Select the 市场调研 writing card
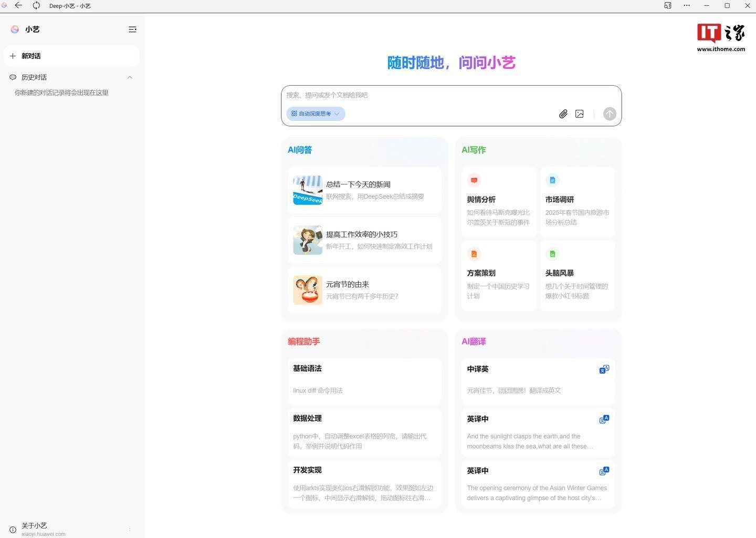 577,202
